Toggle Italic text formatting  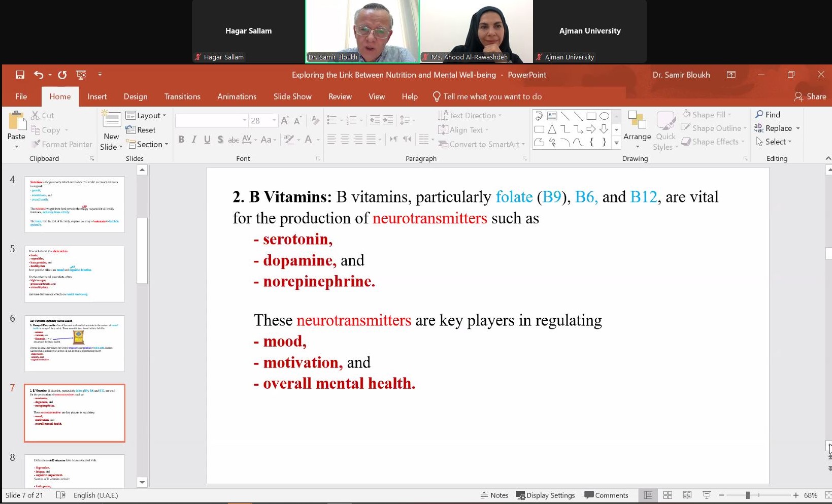[x=194, y=140]
